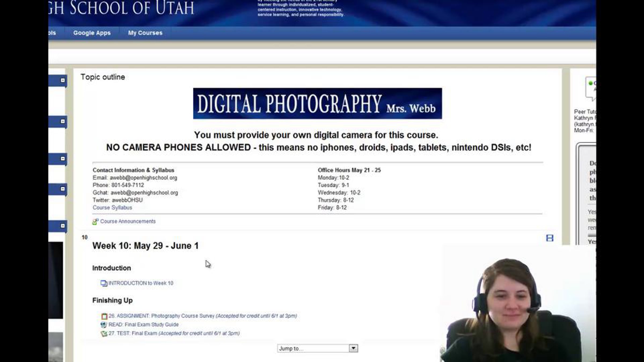Collapse the third left sidebar block

(63, 158)
